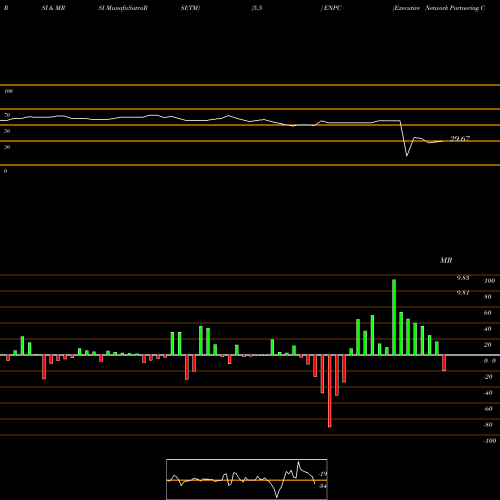Click the Executive Network Partnering title text

point(439,8)
